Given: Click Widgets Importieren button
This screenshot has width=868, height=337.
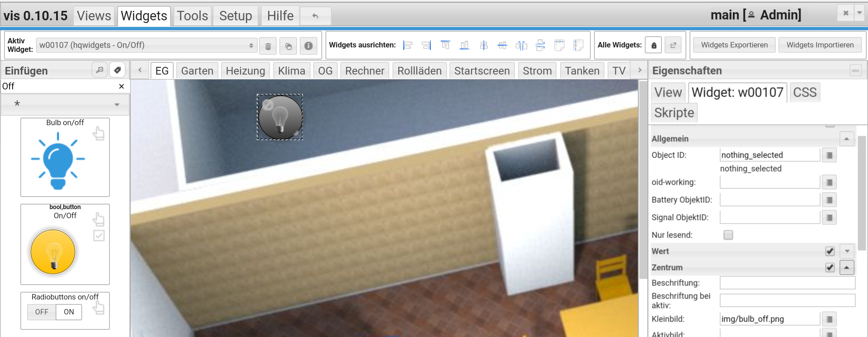Looking at the screenshot, I should 820,45.
